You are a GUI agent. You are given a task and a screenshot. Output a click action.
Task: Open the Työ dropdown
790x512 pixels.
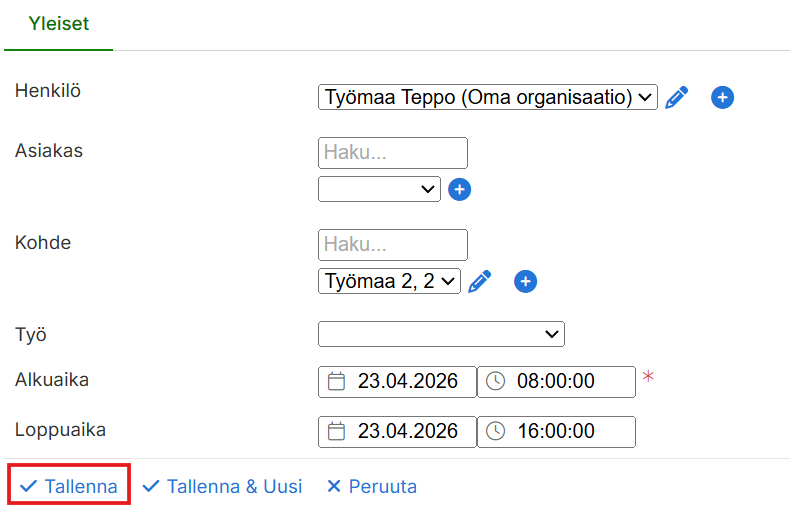coord(441,334)
